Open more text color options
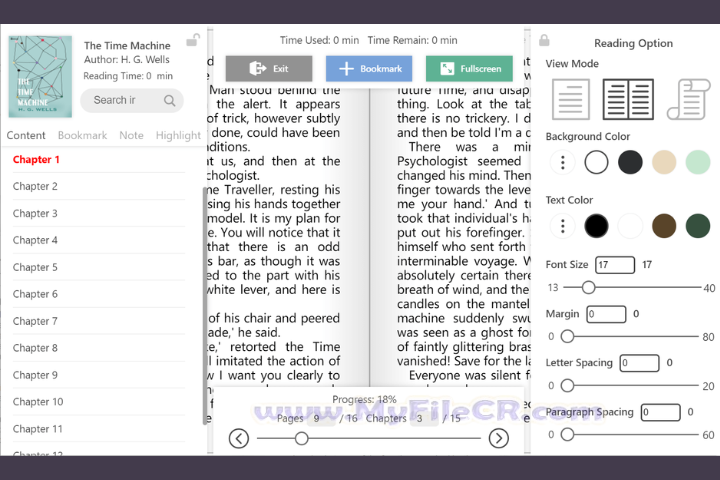The image size is (720, 480). 562,226
